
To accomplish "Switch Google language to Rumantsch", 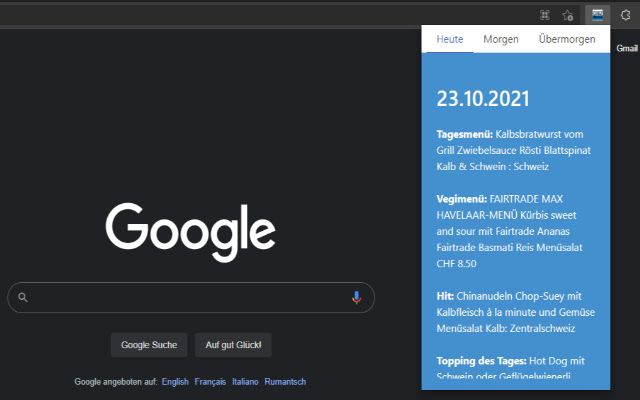I will 285,382.
